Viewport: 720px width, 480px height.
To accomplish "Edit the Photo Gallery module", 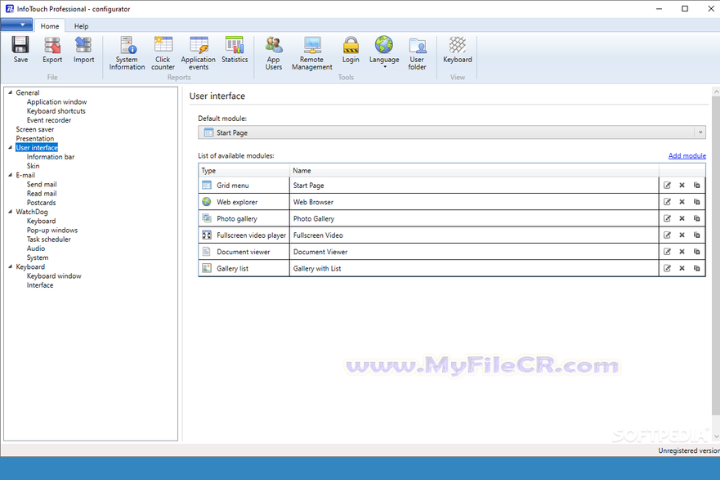I will (667, 218).
